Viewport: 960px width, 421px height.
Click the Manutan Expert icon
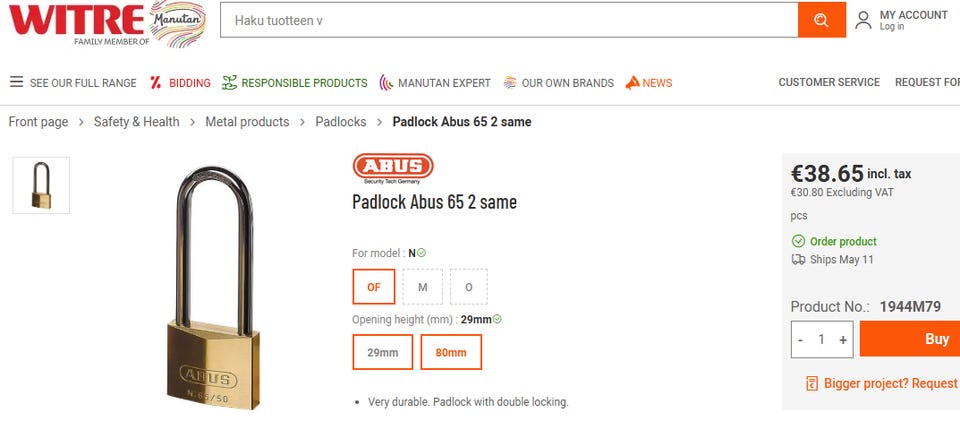point(386,83)
